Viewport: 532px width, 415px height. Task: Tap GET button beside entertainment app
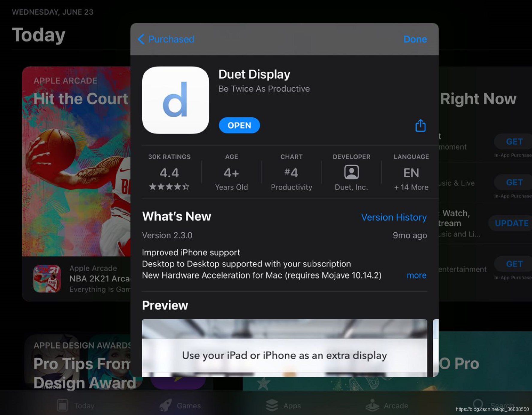tap(514, 264)
